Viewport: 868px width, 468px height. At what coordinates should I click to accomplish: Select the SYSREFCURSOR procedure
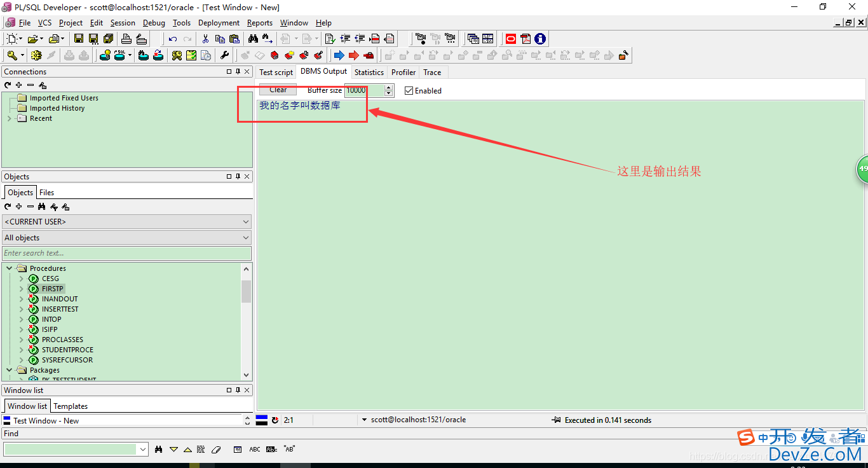click(67, 360)
